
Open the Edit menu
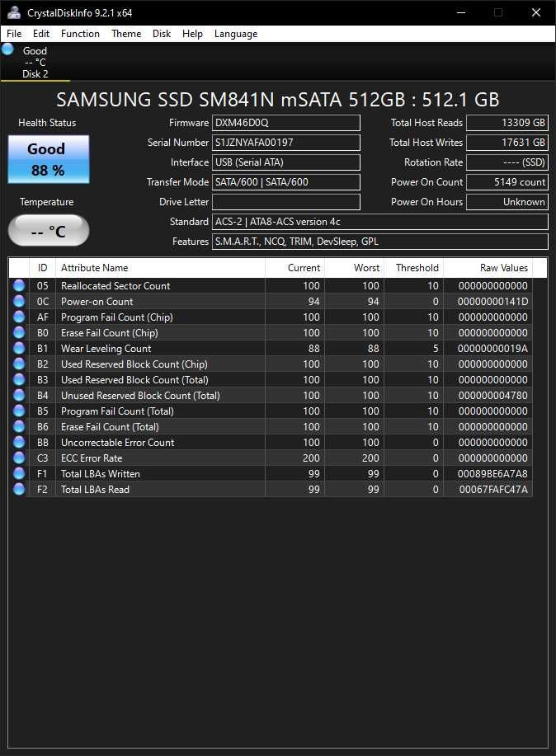[41, 34]
